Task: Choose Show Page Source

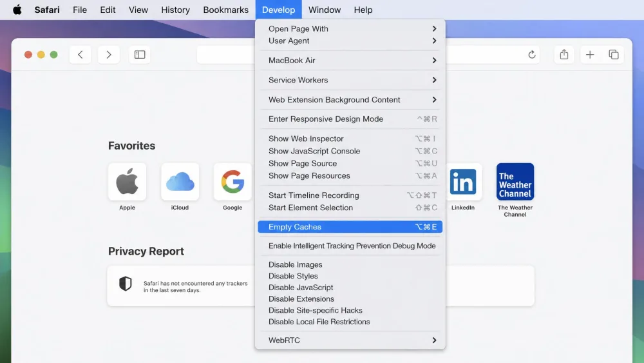Action: click(x=350, y=163)
